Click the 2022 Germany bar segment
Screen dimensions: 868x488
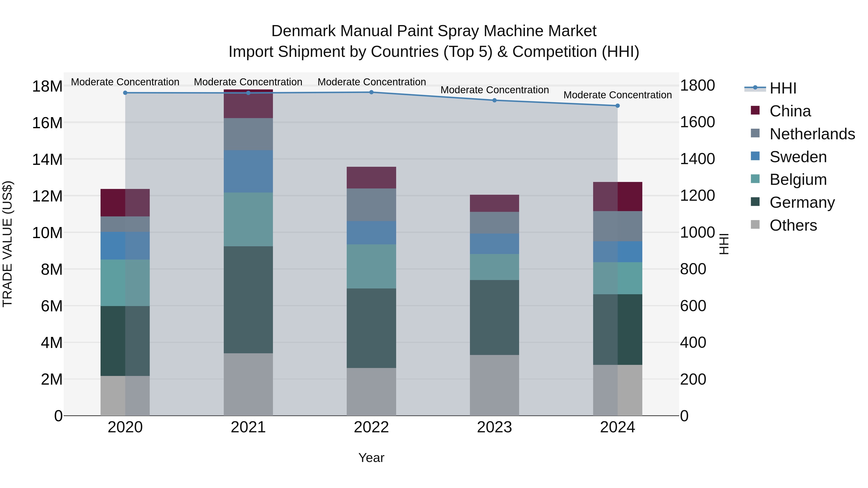[371, 328]
